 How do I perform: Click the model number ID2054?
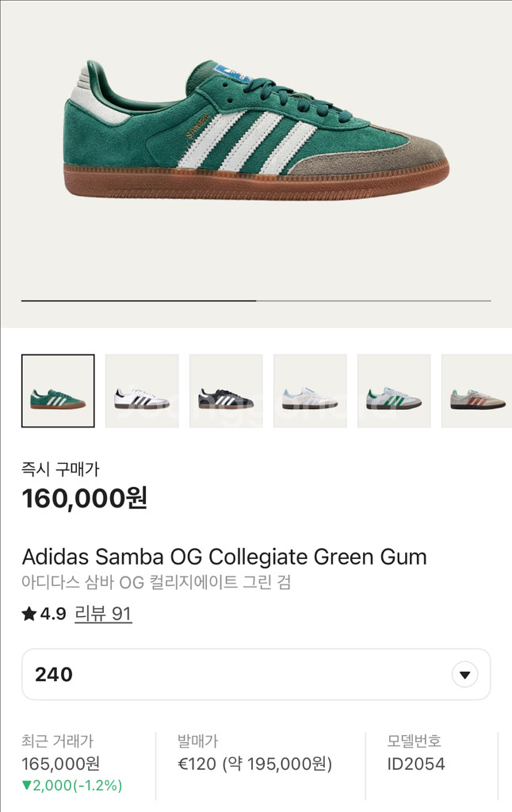tap(416, 764)
